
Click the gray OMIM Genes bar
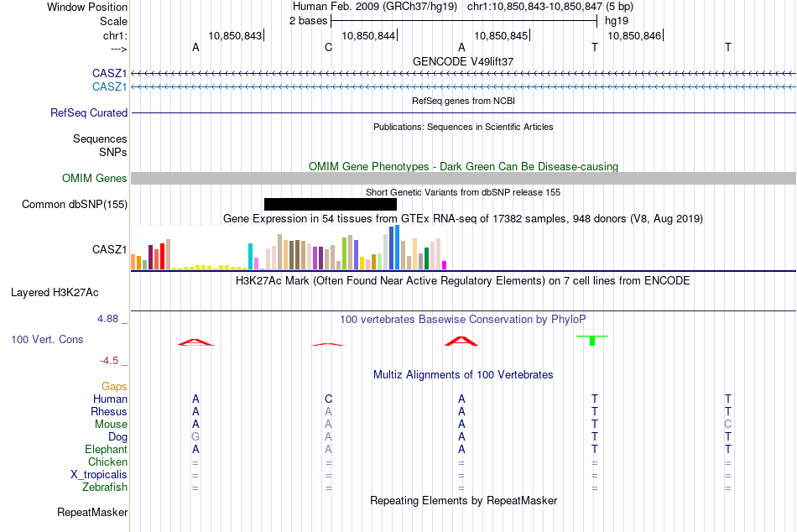coord(464,178)
